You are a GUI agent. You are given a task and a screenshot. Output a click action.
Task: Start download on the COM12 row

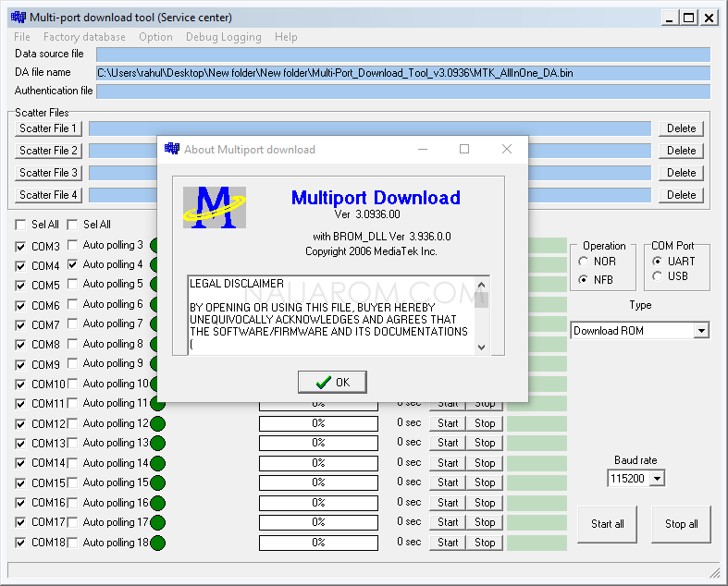click(448, 423)
